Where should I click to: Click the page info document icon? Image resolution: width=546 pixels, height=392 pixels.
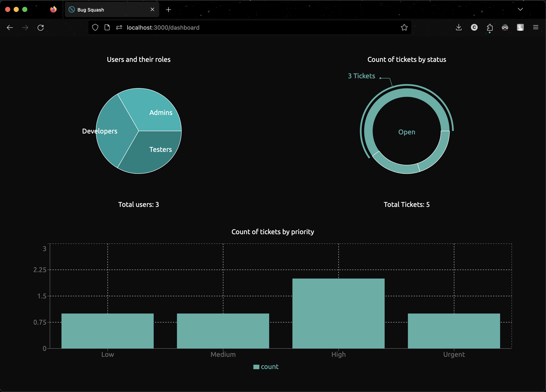click(x=107, y=28)
